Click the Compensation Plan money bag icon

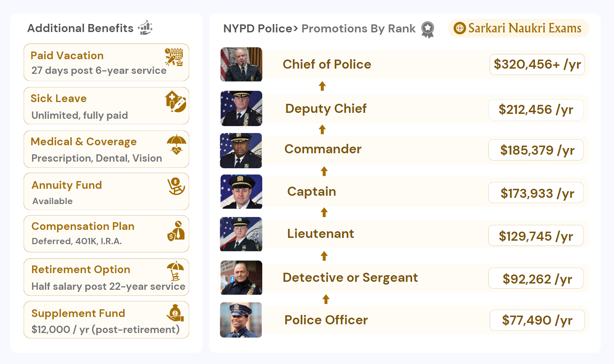176,231
